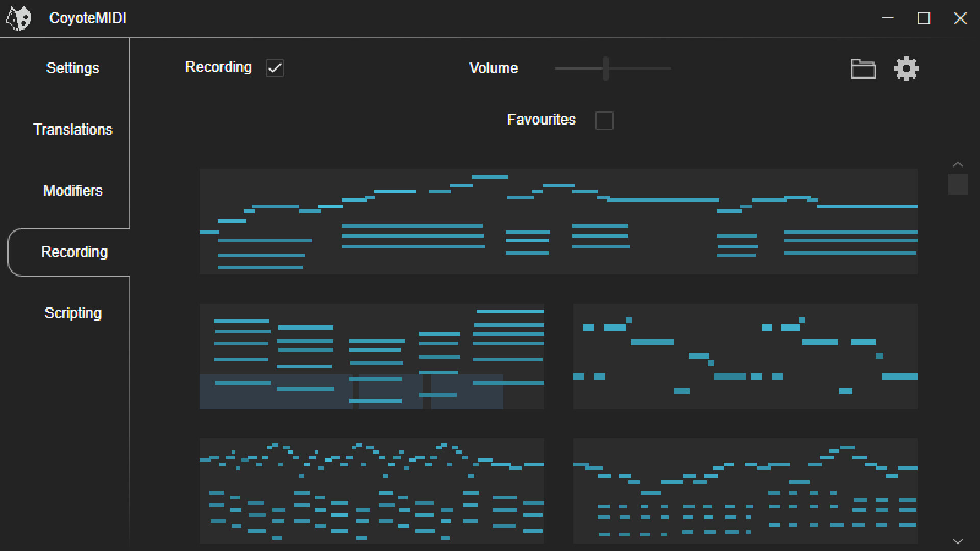Image resolution: width=980 pixels, height=551 pixels.
Task: Open the Scripting tab
Action: (x=73, y=313)
